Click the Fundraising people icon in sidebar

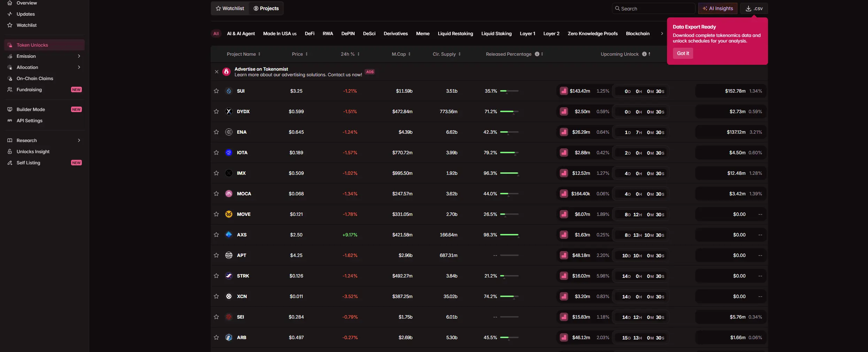[10, 89]
